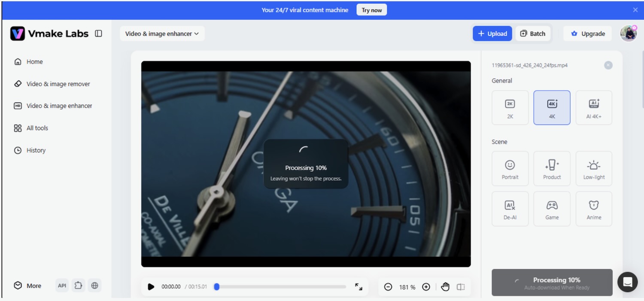Play the video preview

151,287
